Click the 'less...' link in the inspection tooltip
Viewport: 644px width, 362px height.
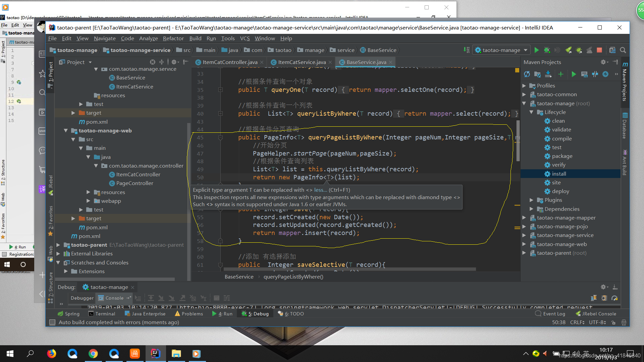click(x=321, y=190)
